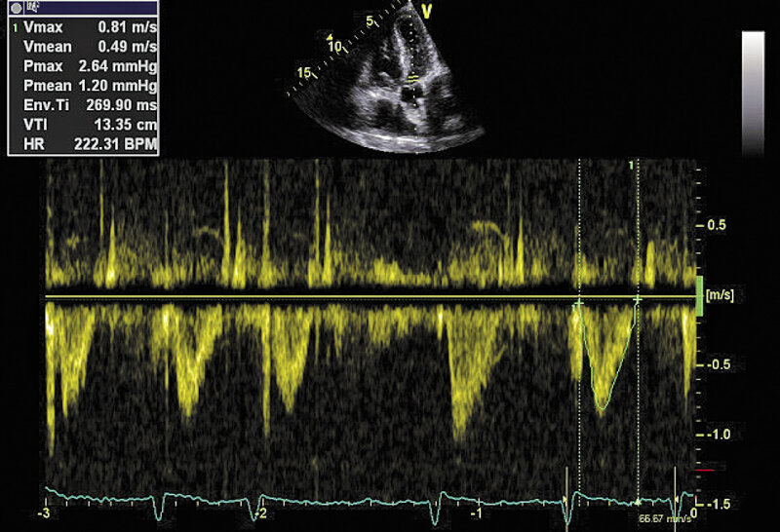Click the depth marker 10 on the sector
This screenshot has height=532, width=780.
[x=334, y=46]
